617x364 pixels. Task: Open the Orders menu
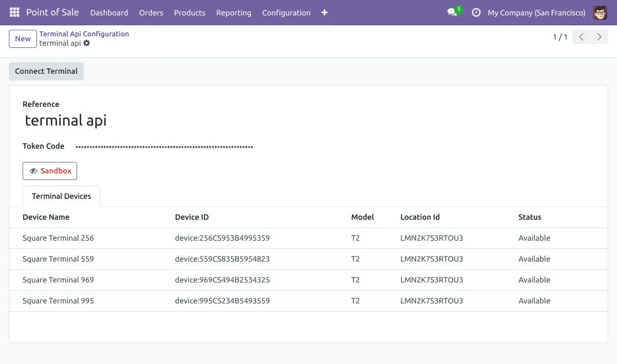click(151, 12)
